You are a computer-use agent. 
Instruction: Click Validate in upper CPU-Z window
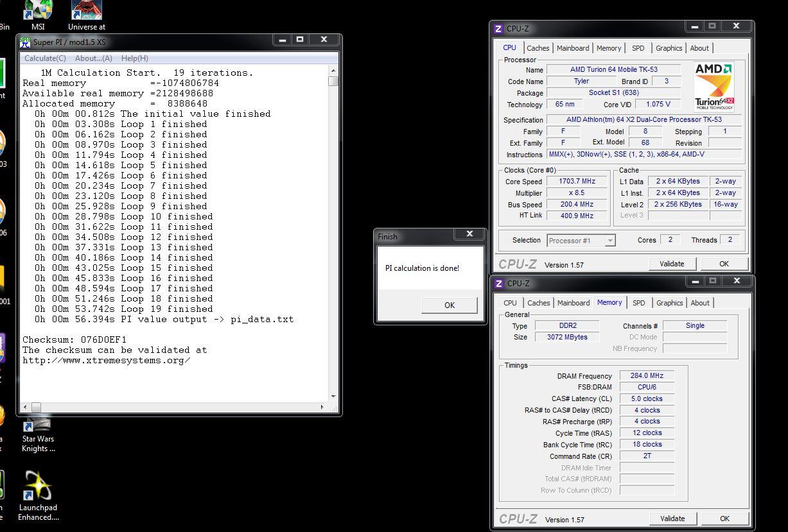[x=672, y=264]
